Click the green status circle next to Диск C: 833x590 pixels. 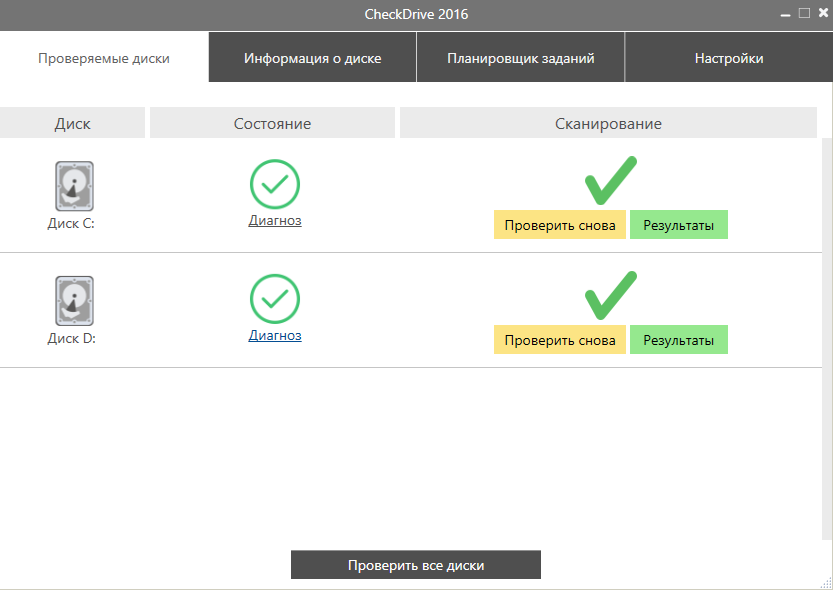tap(274, 184)
